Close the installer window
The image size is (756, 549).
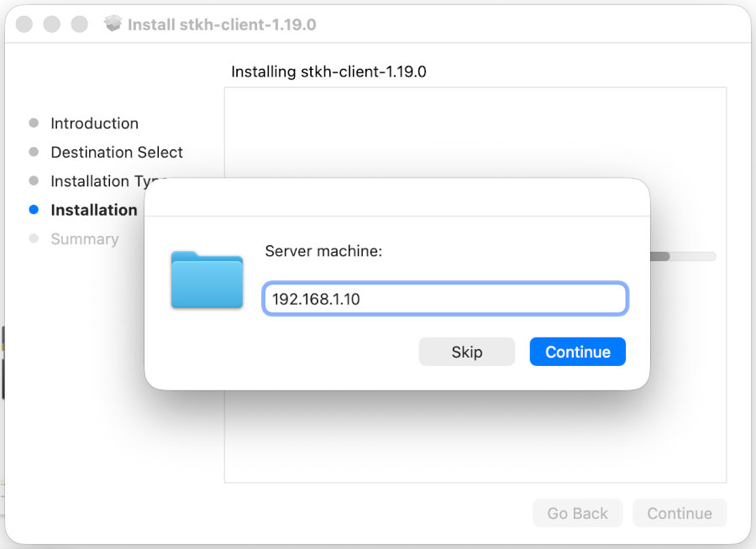[24, 24]
